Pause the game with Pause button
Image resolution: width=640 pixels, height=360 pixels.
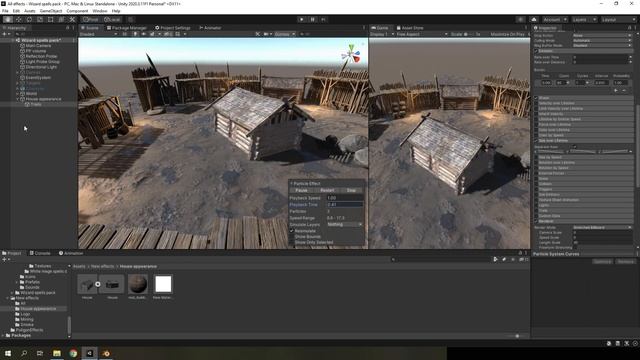pos(313,19)
